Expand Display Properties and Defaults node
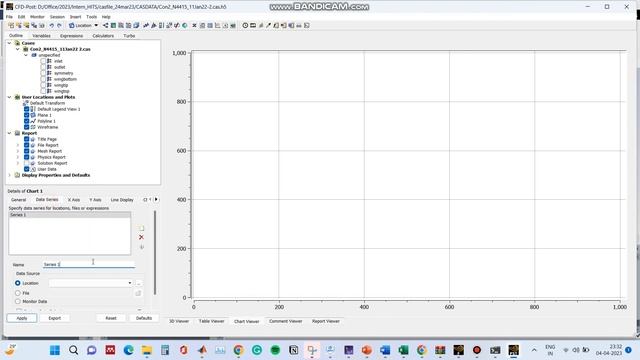640x360 pixels. [x=10, y=175]
